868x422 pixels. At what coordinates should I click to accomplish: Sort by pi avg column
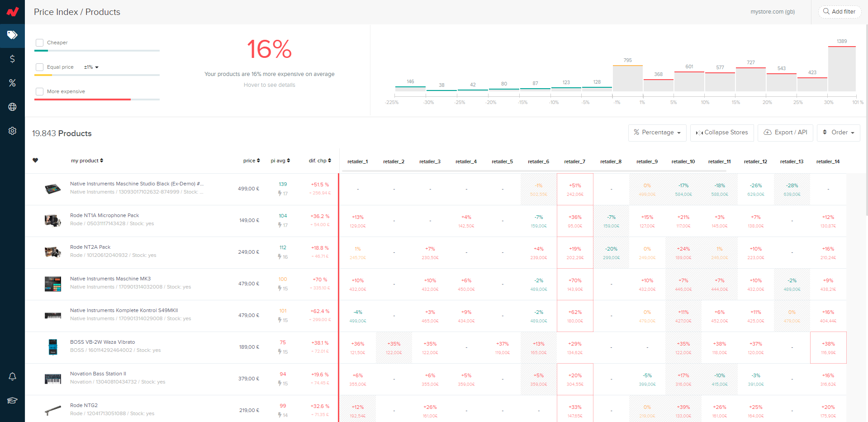(x=280, y=161)
